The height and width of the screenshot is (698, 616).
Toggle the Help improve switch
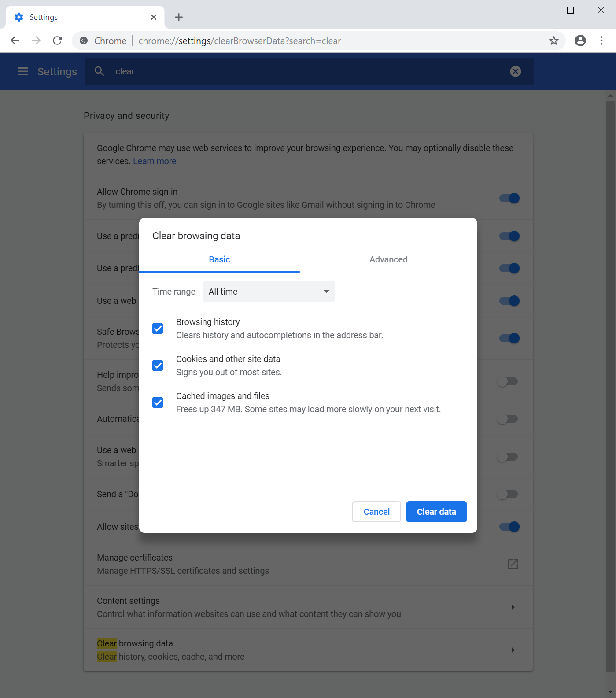508,381
